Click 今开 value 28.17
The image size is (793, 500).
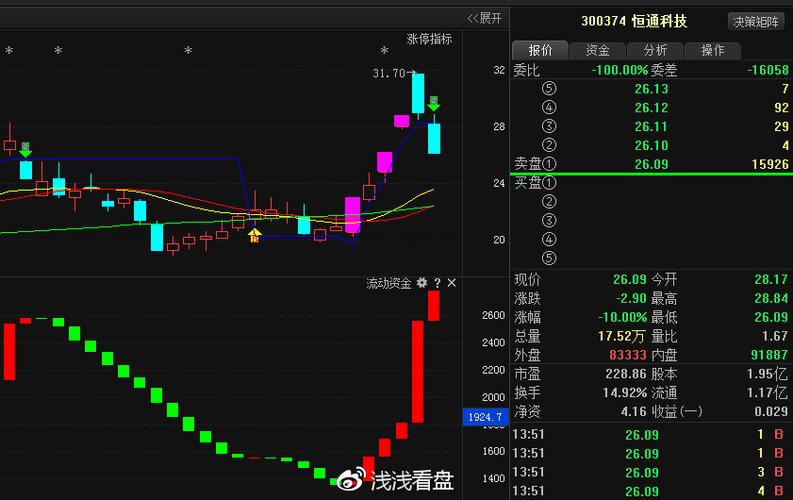(x=771, y=280)
